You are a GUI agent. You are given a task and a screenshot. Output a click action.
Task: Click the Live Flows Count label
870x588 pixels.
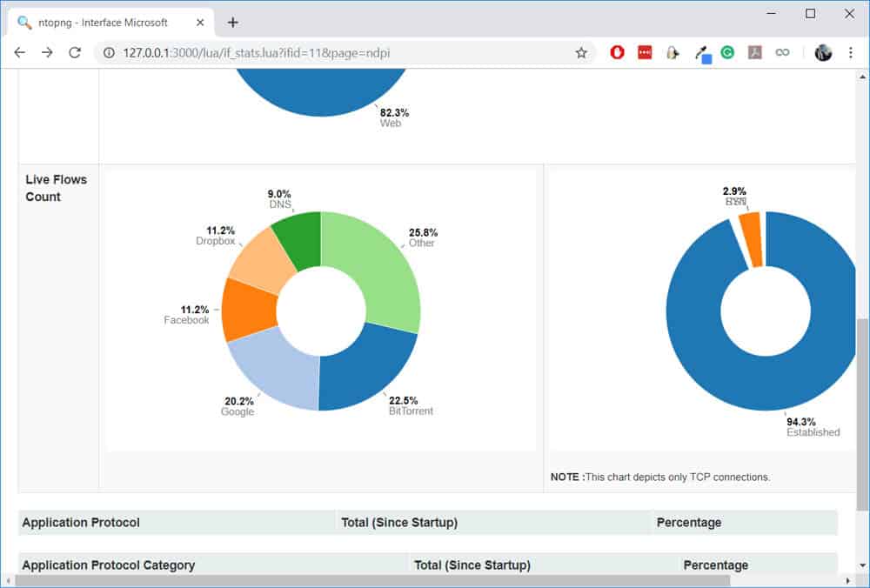[x=56, y=188]
